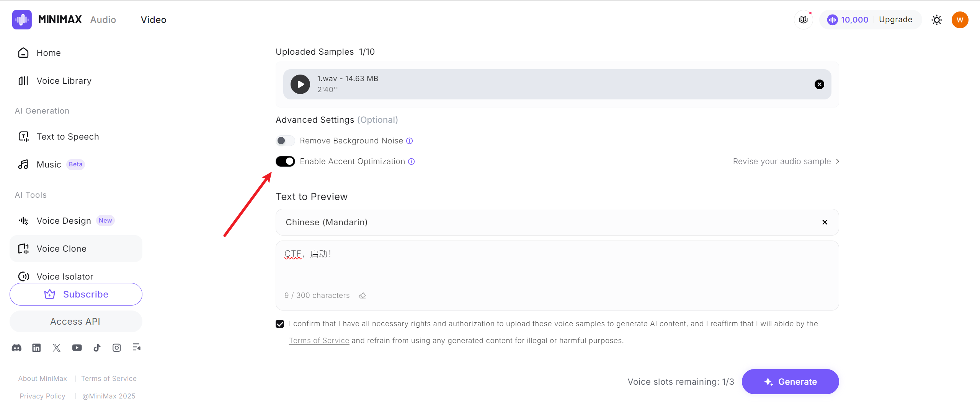Toggle the light/dark theme sun icon
980x413 pixels.
pyautogui.click(x=936, y=20)
